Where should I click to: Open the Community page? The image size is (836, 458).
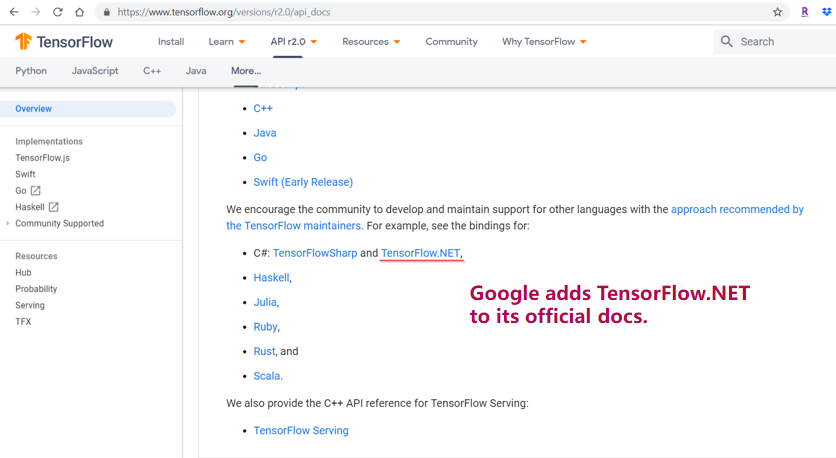[x=451, y=42]
